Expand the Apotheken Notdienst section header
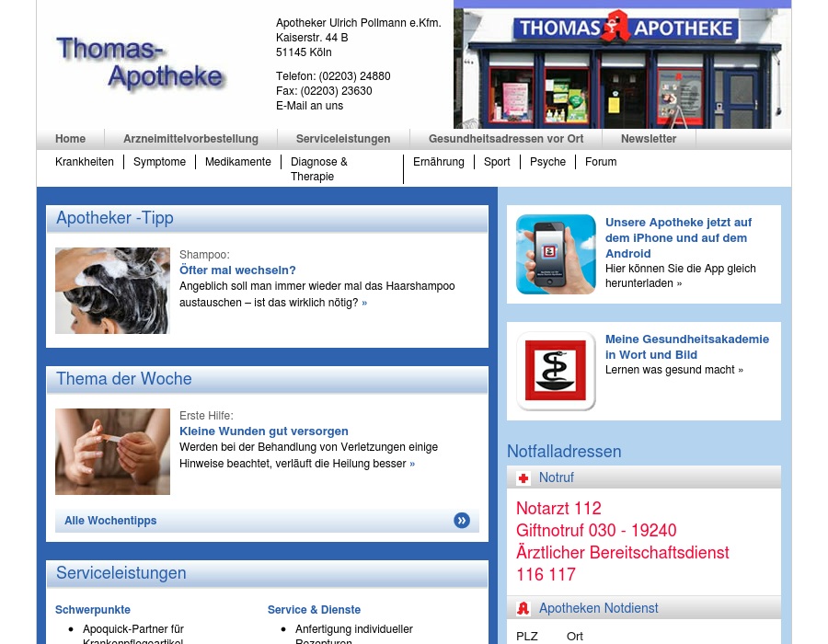Image resolution: width=828 pixels, height=644 pixels. point(599,608)
